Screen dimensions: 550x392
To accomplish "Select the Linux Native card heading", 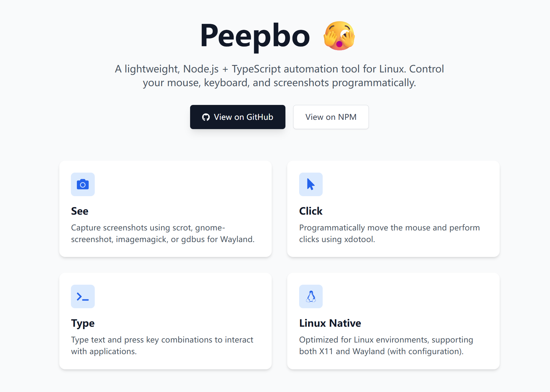I will (330, 323).
